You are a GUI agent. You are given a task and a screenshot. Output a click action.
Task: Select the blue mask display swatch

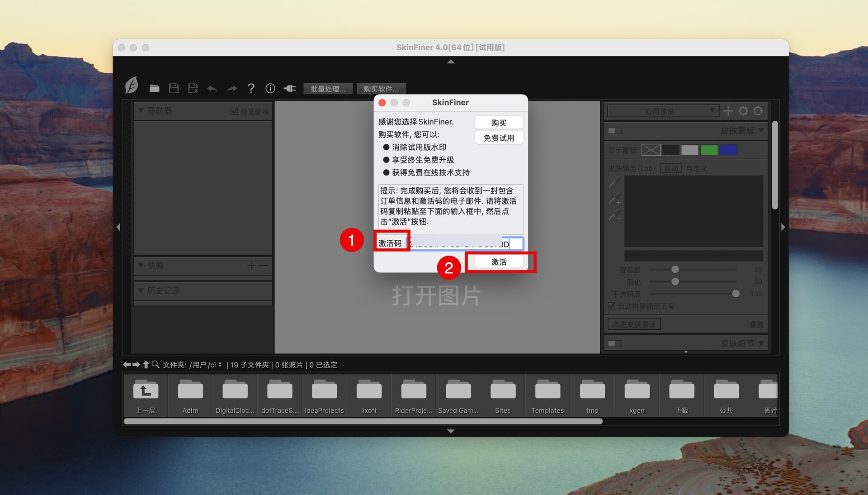point(729,150)
